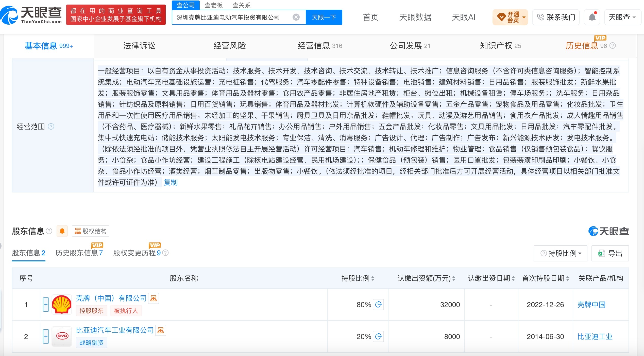The image size is (644, 356).
Task: Click the 天眼一下 search button
Action: (324, 17)
